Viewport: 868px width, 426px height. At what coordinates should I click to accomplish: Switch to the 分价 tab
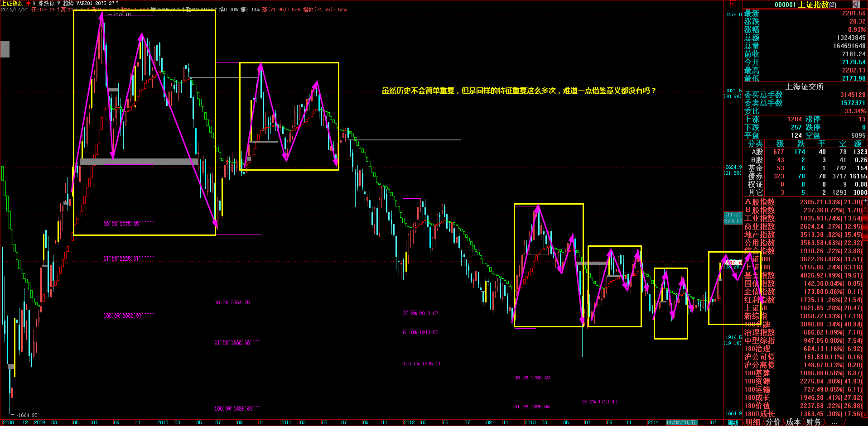click(x=773, y=422)
